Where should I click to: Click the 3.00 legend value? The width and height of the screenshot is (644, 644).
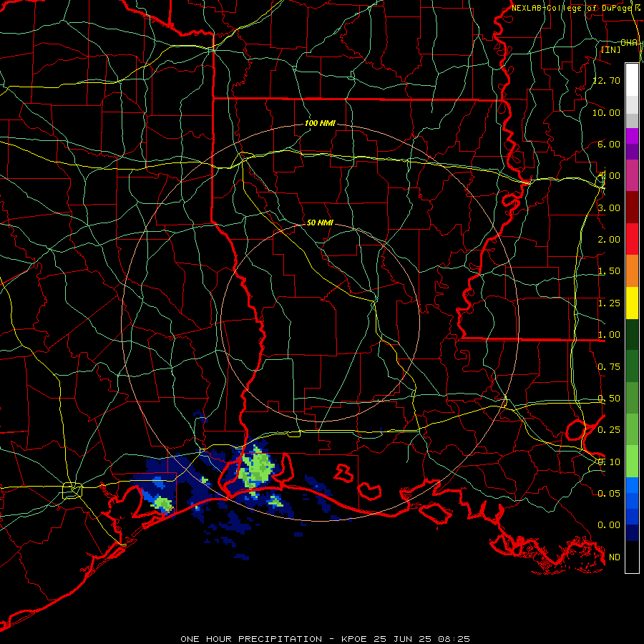pos(609,208)
